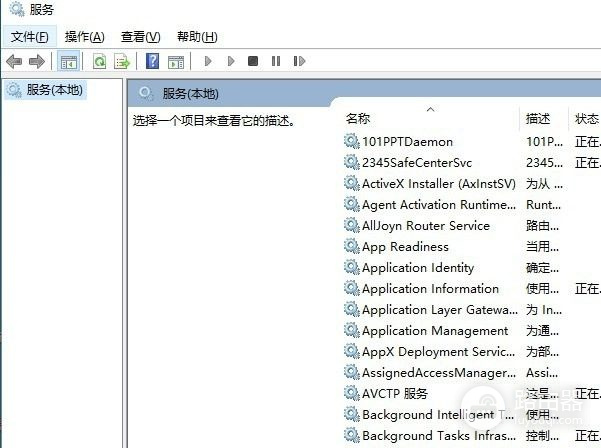
Task: Click the Back arrow toolbar icon
Action: [14, 61]
